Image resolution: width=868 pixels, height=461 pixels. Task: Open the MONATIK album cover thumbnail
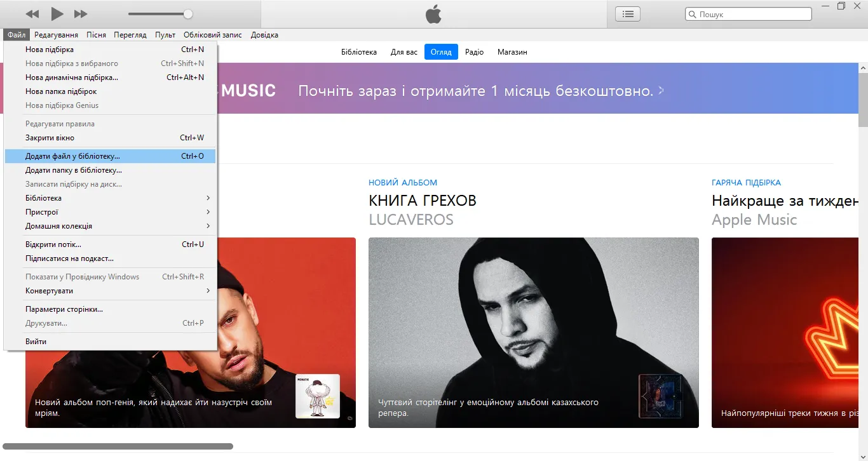click(318, 396)
